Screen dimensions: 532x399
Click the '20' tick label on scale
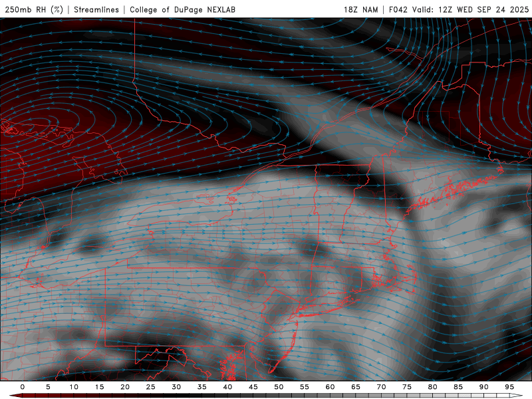pos(125,387)
